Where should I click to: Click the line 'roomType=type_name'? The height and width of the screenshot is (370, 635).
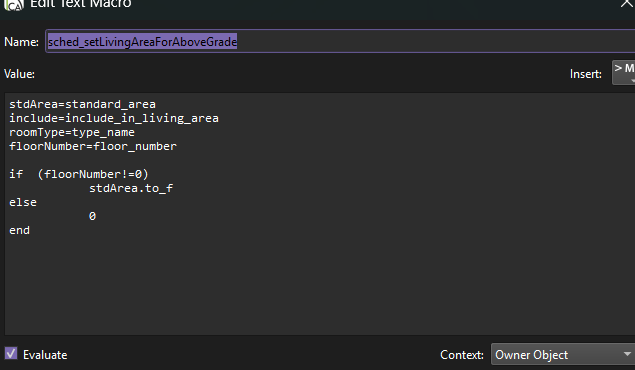[x=72, y=132]
